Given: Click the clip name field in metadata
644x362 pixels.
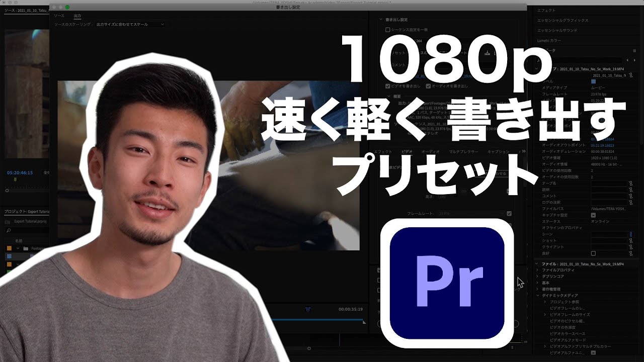Looking at the screenshot, I should point(609,75).
